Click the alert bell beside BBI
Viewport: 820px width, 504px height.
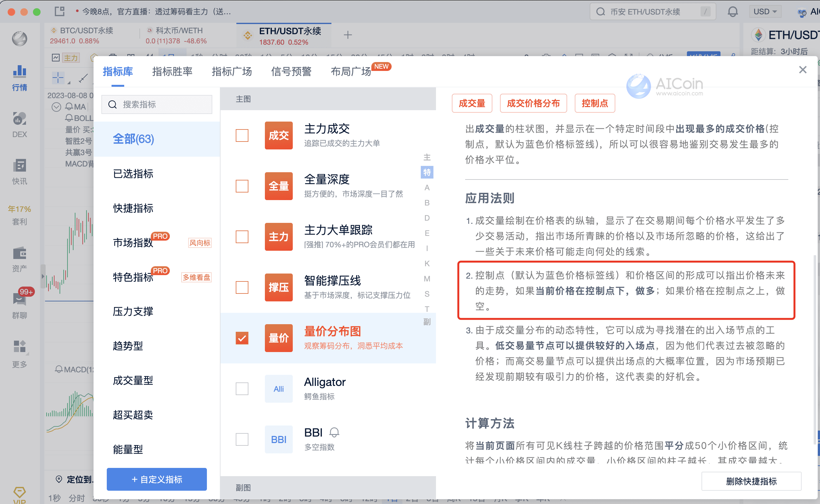[x=334, y=433]
